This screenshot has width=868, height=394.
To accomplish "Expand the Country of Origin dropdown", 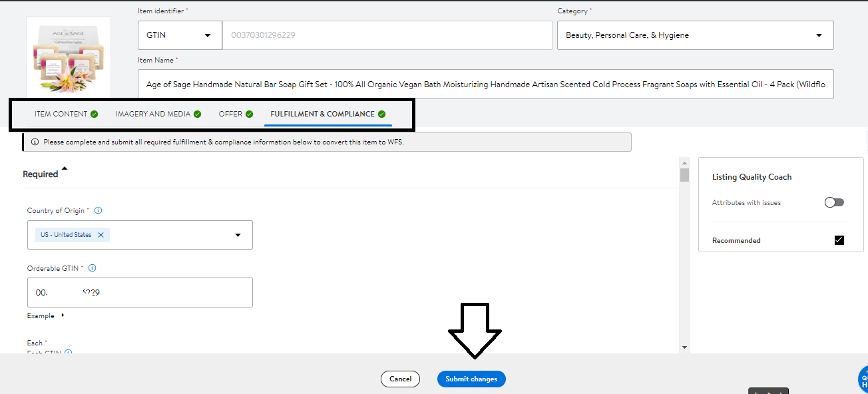I will point(238,235).
